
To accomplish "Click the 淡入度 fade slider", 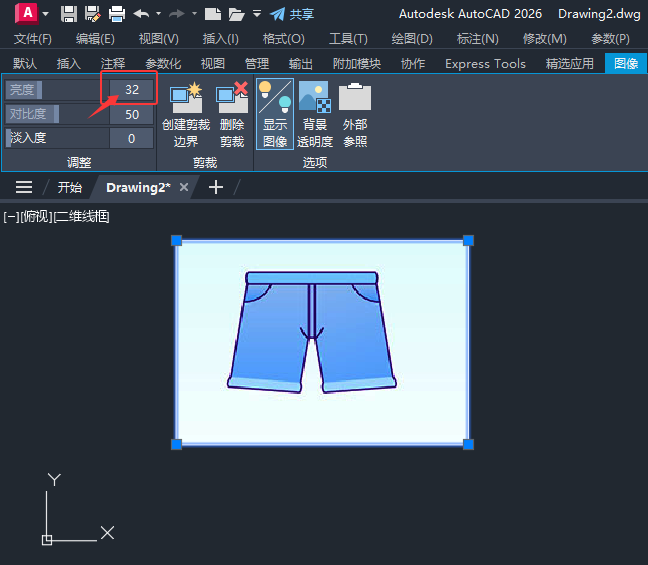I will 57,138.
